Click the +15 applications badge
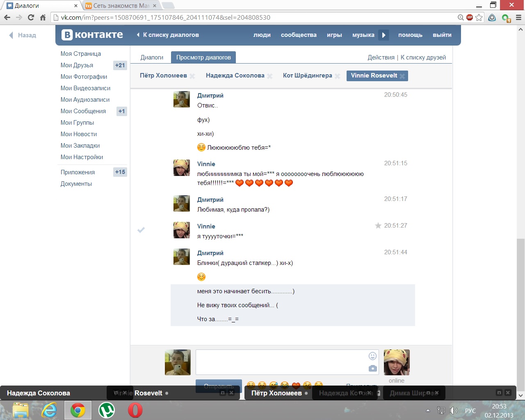525x420 pixels. point(120,172)
